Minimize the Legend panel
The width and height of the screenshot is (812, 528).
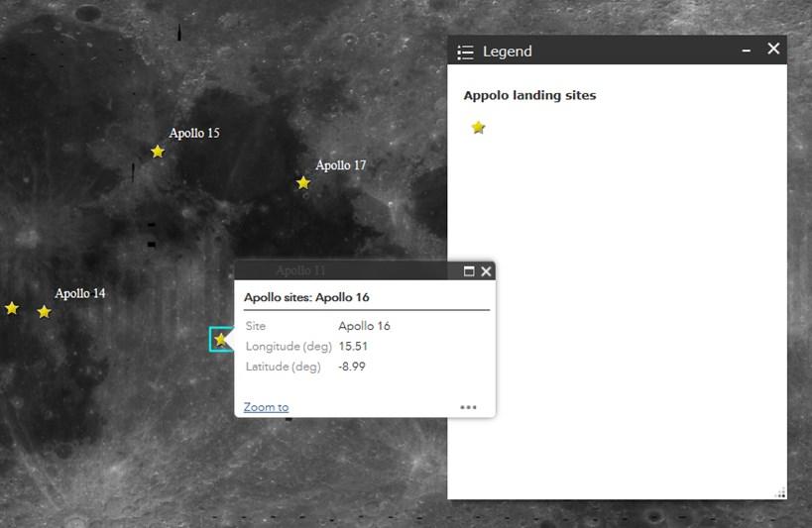tap(747, 51)
